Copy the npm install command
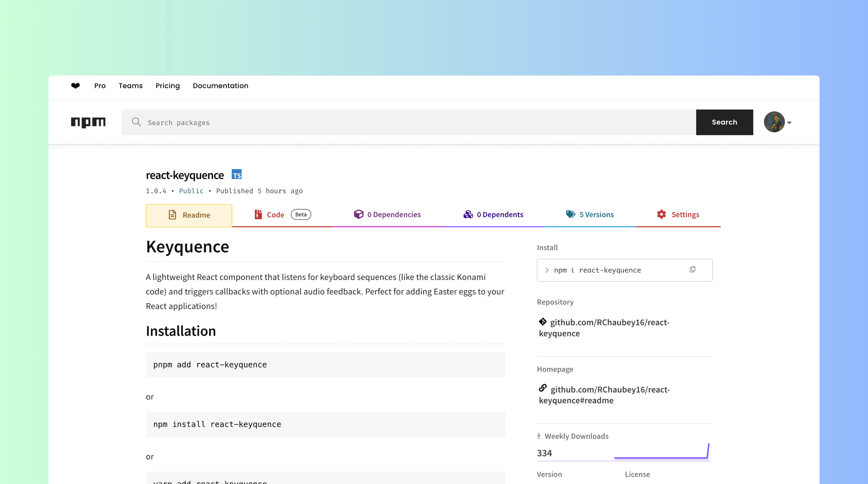The width and height of the screenshot is (868, 484). [692, 269]
